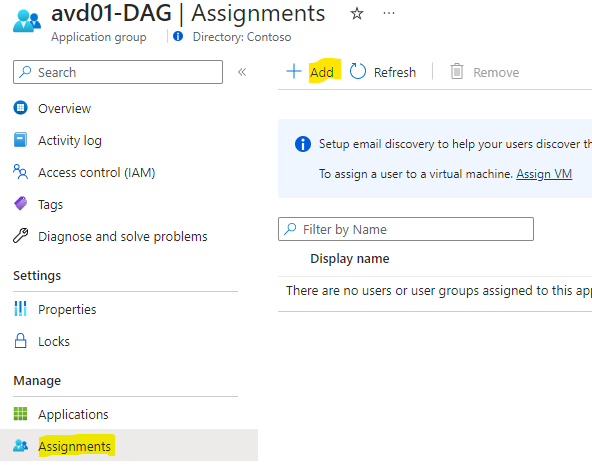Collapse the sidebar with the double chevron
The image size is (592, 475).
(242, 72)
